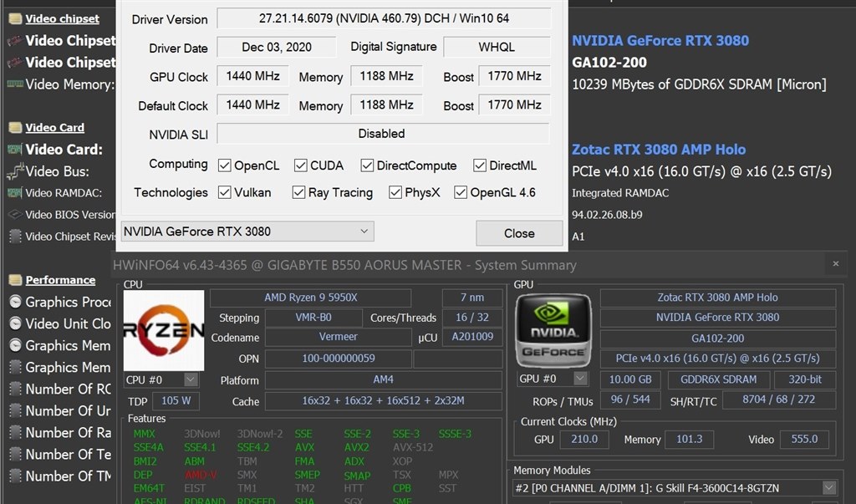
Task: Click the "100-000000059" OPN value
Action: coord(339,359)
